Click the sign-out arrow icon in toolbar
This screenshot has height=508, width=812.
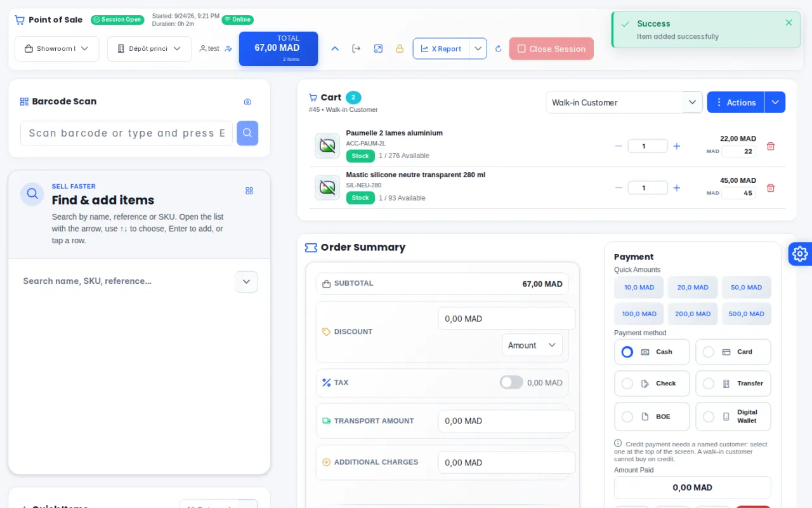357,49
